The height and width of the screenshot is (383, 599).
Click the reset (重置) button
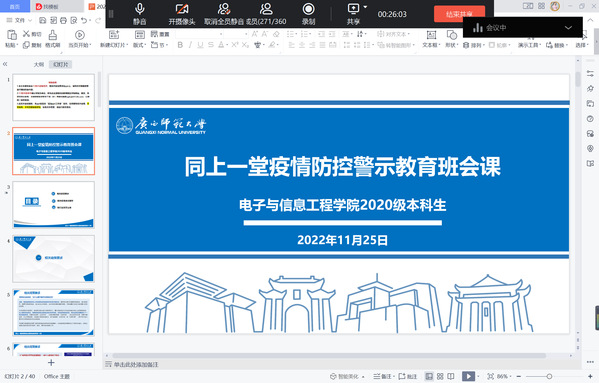click(160, 34)
